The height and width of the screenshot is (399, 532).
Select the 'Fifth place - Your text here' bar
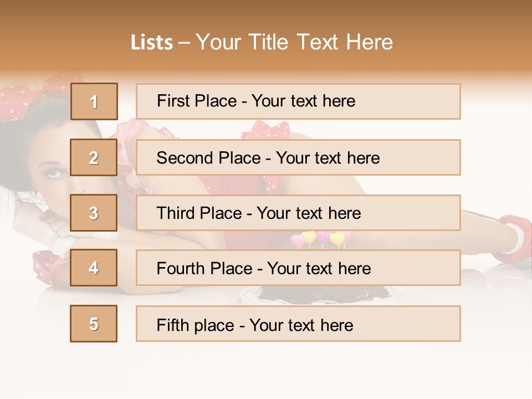tap(298, 324)
